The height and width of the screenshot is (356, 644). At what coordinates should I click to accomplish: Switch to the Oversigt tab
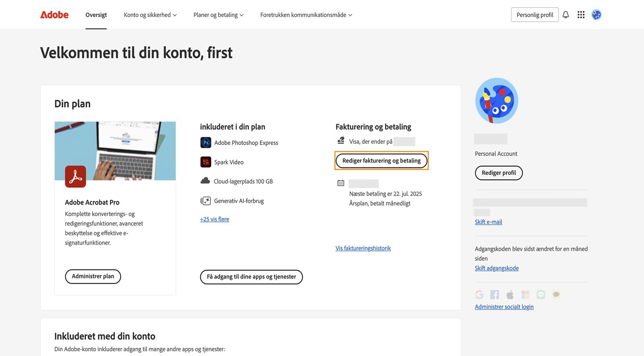(96, 14)
